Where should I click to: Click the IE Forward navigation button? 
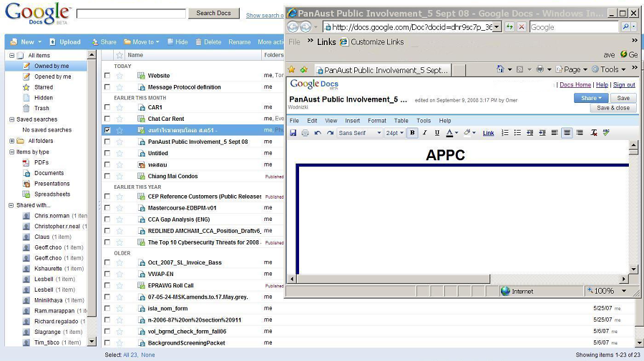pos(306,27)
